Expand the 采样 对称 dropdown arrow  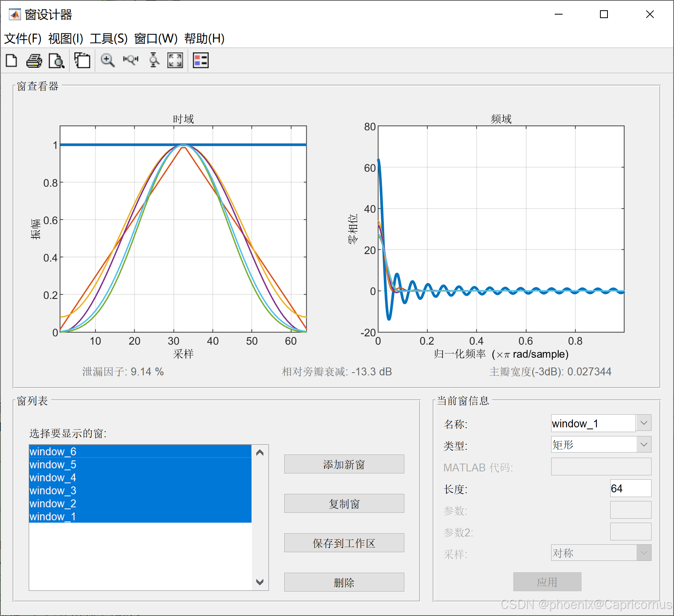click(x=644, y=553)
